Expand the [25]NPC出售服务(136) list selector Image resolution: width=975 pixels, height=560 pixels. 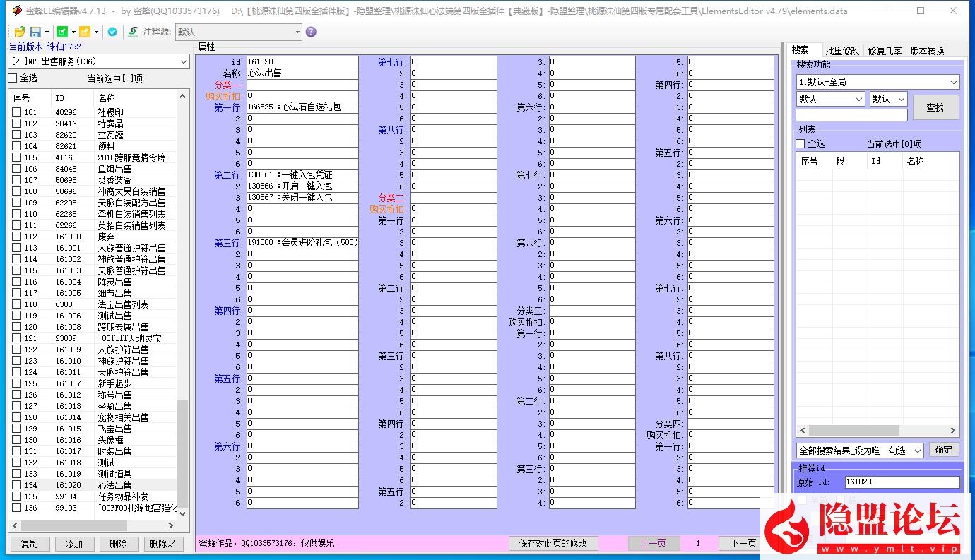point(99,61)
